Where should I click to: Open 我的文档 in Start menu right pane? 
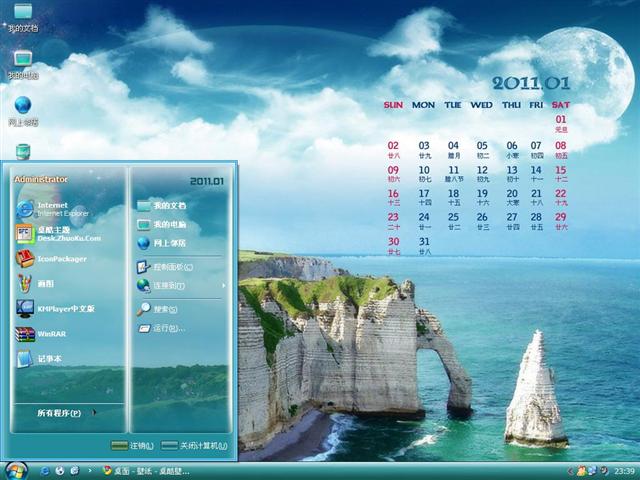point(162,205)
